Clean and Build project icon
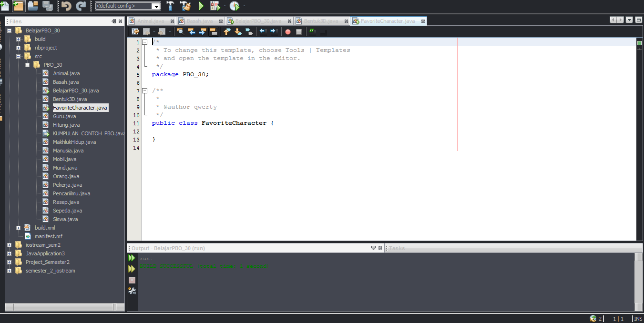Viewport: 644px width, 323px height. (x=185, y=6)
